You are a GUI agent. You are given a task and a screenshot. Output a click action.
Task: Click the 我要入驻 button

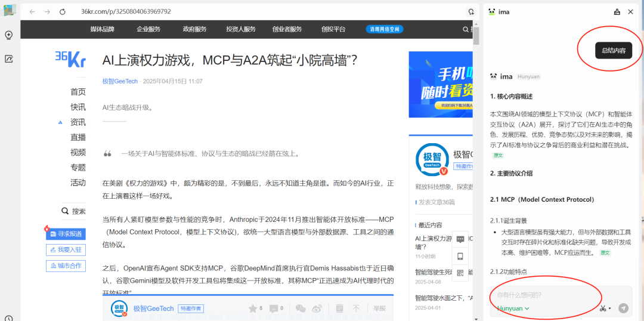pos(66,249)
